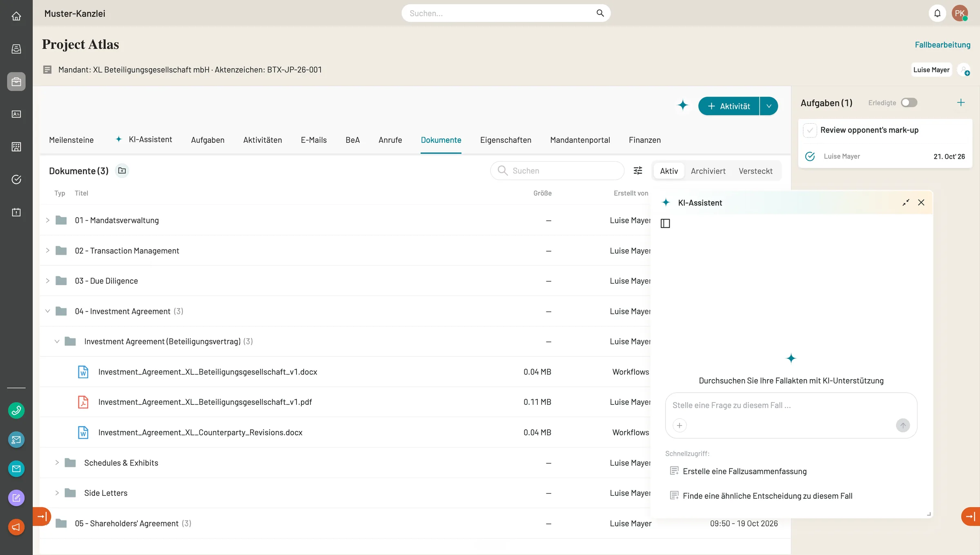Switch to the Aufgaben tab
Image resolution: width=980 pixels, height=555 pixels.
coord(208,140)
